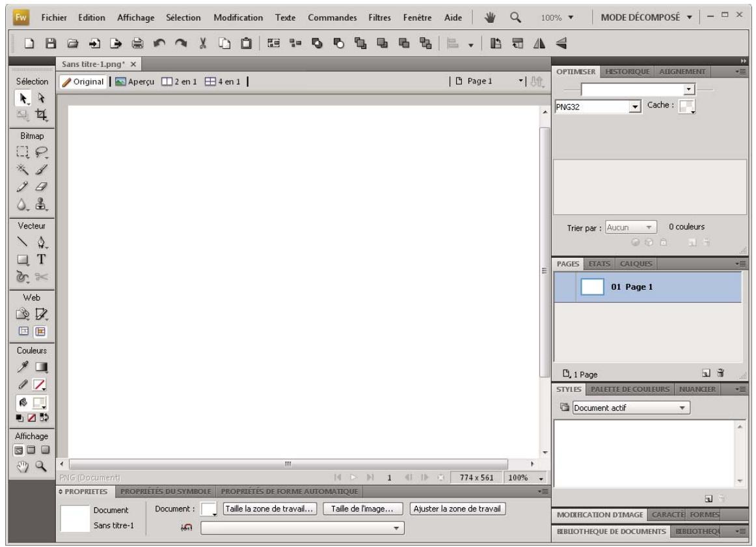Switch to 2 en 1 view
This screenshot has width=756, height=547.
click(179, 81)
